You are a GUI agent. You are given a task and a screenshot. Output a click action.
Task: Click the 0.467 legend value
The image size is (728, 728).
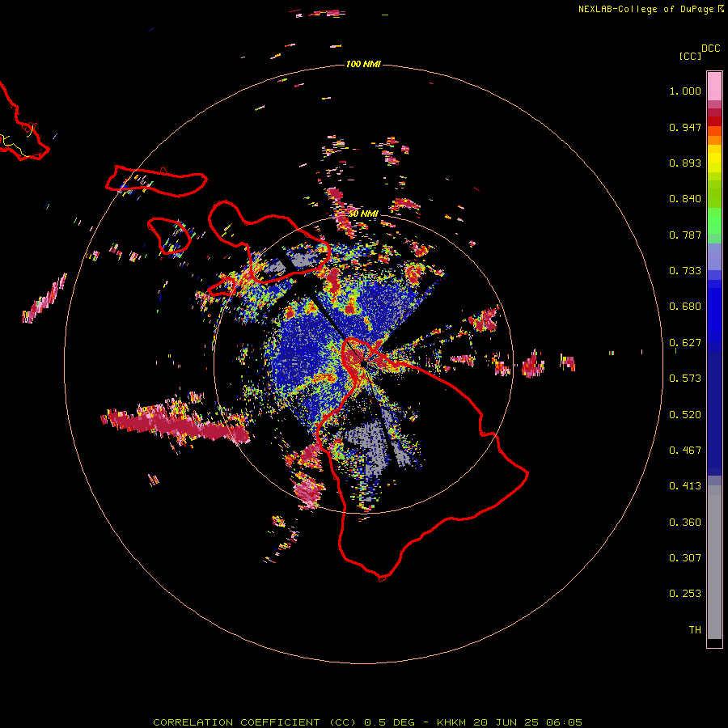click(685, 451)
